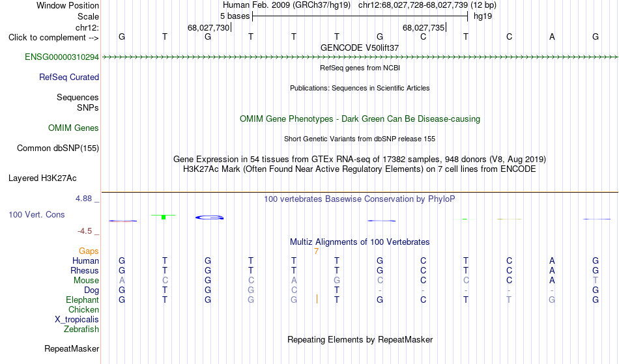619x364 pixels.
Task: Click the '-4.5 _' lower scale value
Action: click(x=89, y=231)
